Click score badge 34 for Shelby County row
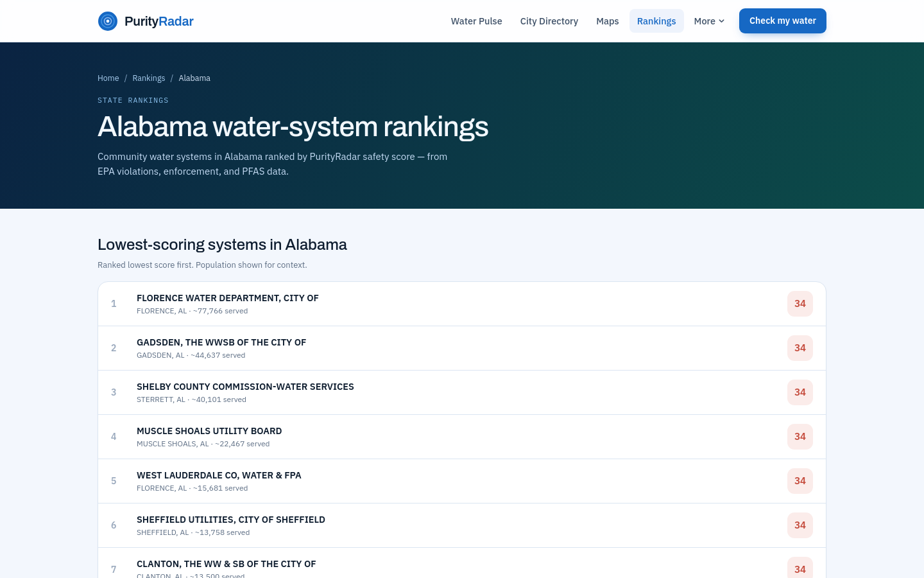 tap(800, 392)
